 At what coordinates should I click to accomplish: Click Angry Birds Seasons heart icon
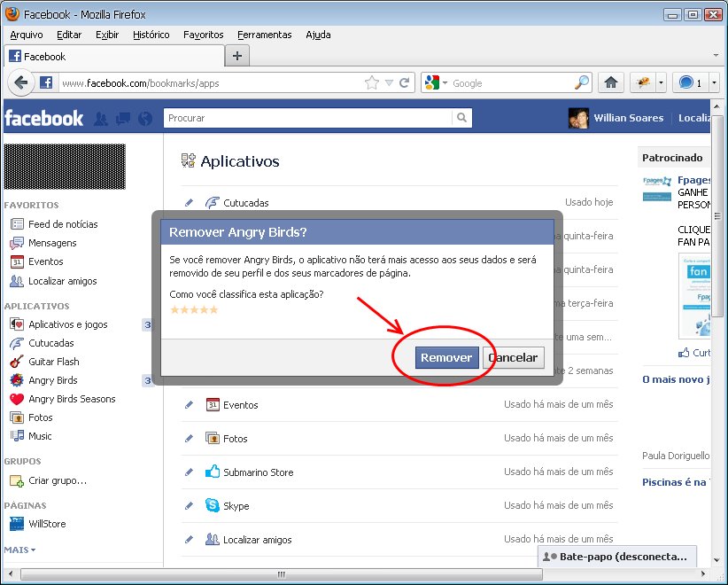pos(17,399)
